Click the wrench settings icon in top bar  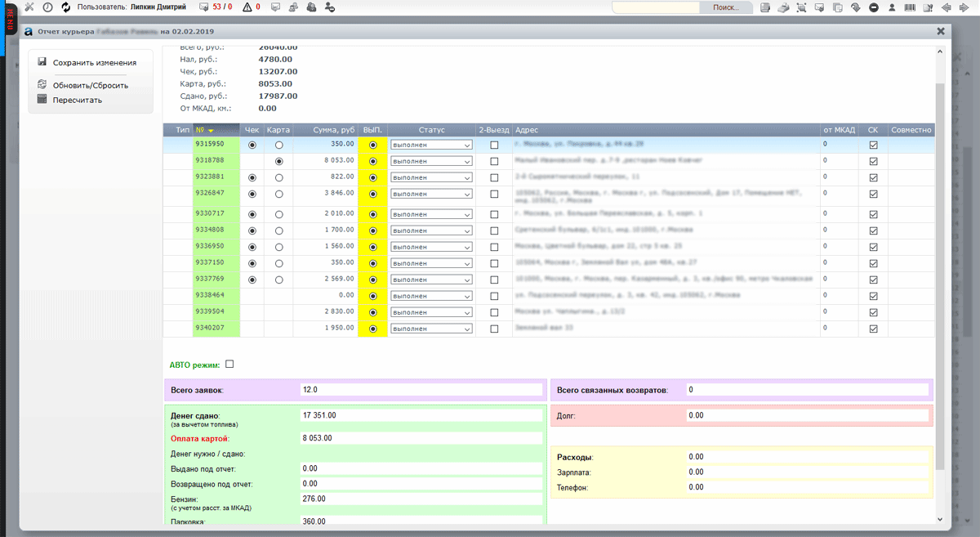coord(29,7)
